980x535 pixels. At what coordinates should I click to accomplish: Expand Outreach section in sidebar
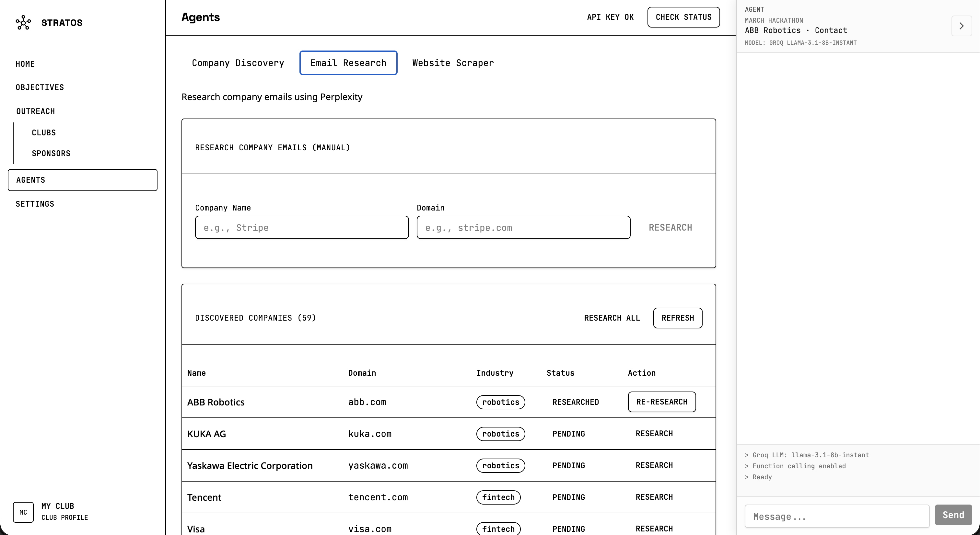[x=35, y=111]
